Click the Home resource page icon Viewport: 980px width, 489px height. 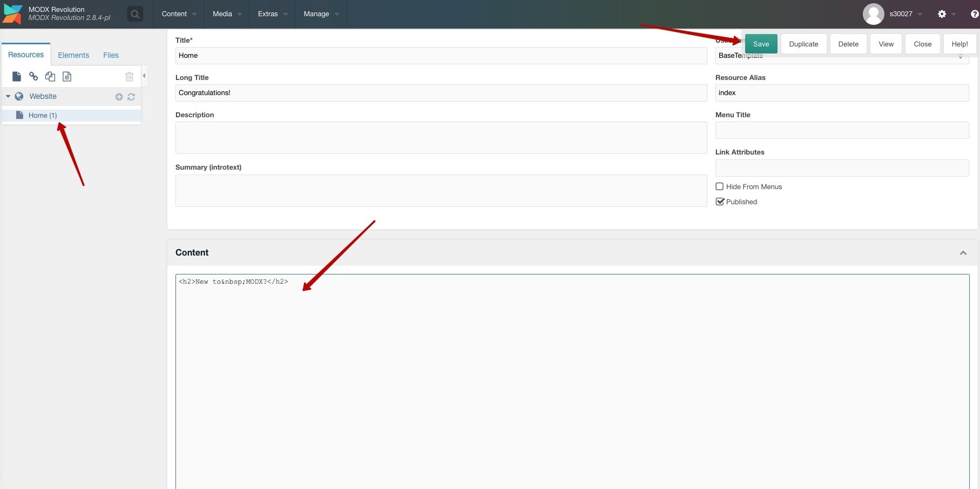(x=19, y=115)
